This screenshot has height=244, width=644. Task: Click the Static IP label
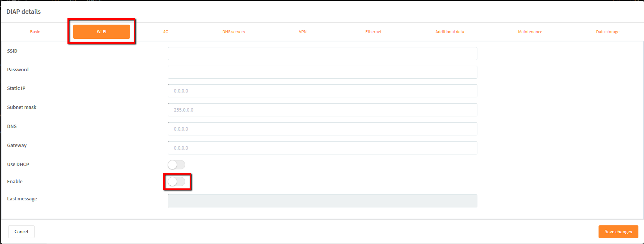click(x=16, y=88)
